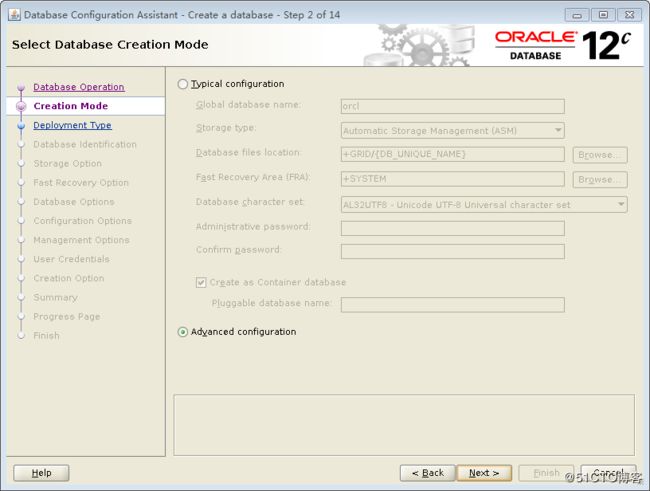Close the Database Configuration Assistant window

click(x=630, y=15)
